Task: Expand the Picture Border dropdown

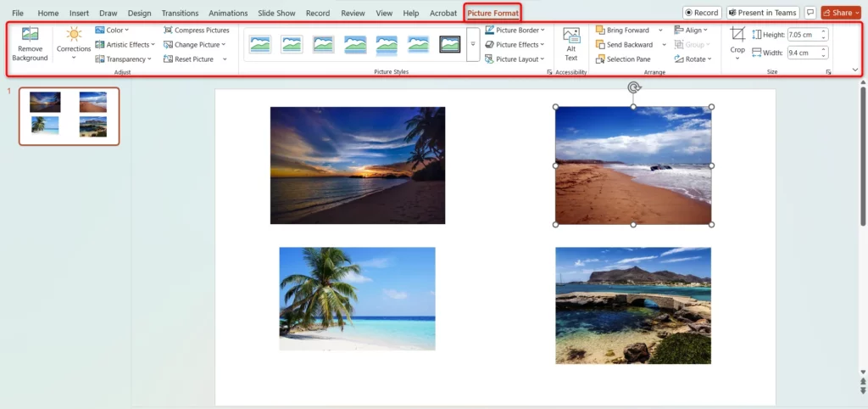Action: click(515, 30)
